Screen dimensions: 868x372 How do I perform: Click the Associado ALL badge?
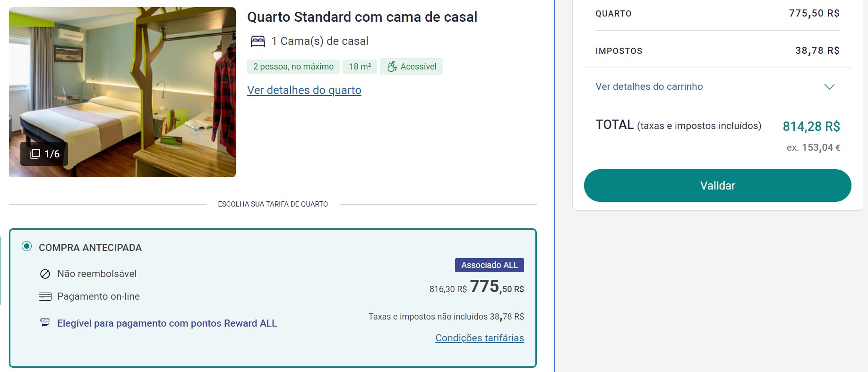point(490,265)
